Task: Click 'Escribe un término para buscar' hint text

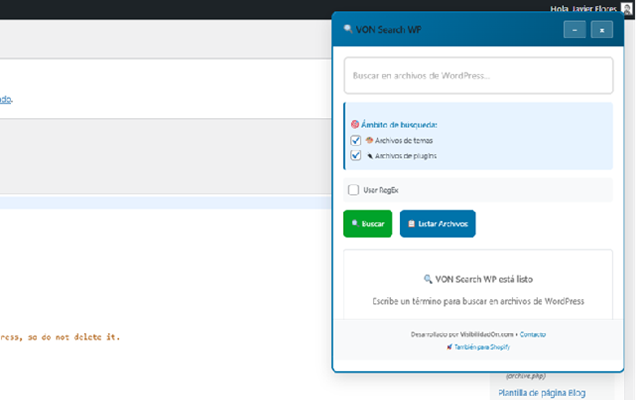Action: (478, 301)
